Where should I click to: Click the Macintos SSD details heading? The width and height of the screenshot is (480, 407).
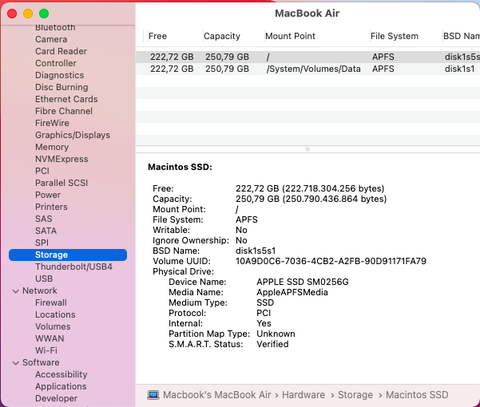tap(180, 167)
